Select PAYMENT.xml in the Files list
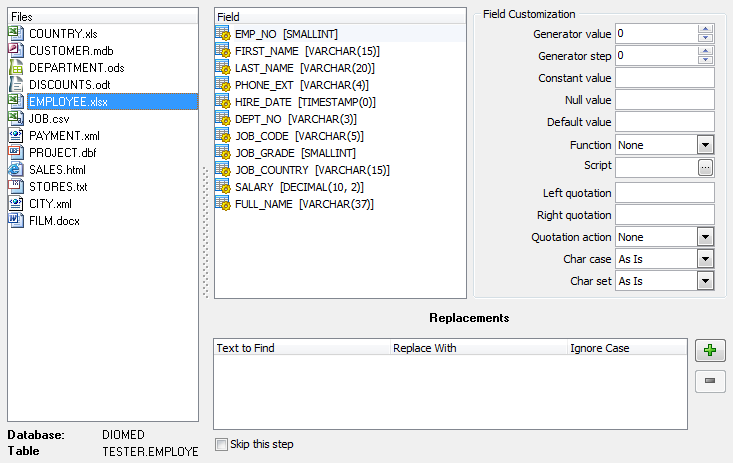Image resolution: width=733 pixels, height=463 pixels. [x=64, y=135]
